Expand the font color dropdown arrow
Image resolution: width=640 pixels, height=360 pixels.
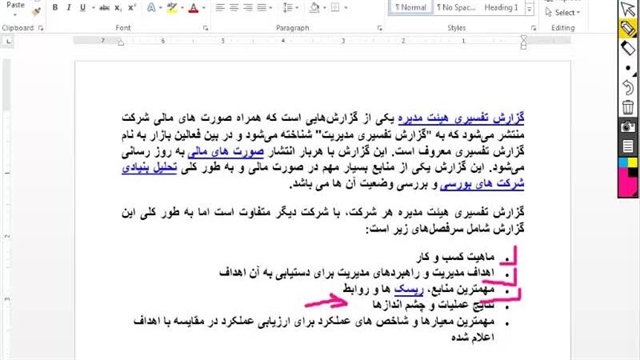204,8
